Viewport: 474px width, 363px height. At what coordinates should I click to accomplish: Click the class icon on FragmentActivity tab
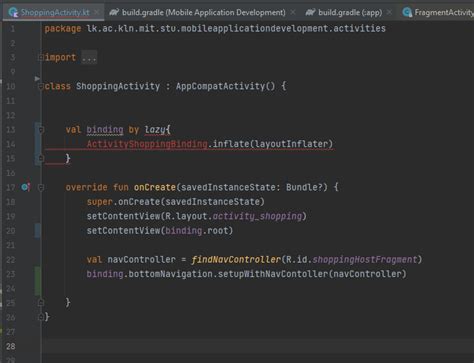coord(407,12)
